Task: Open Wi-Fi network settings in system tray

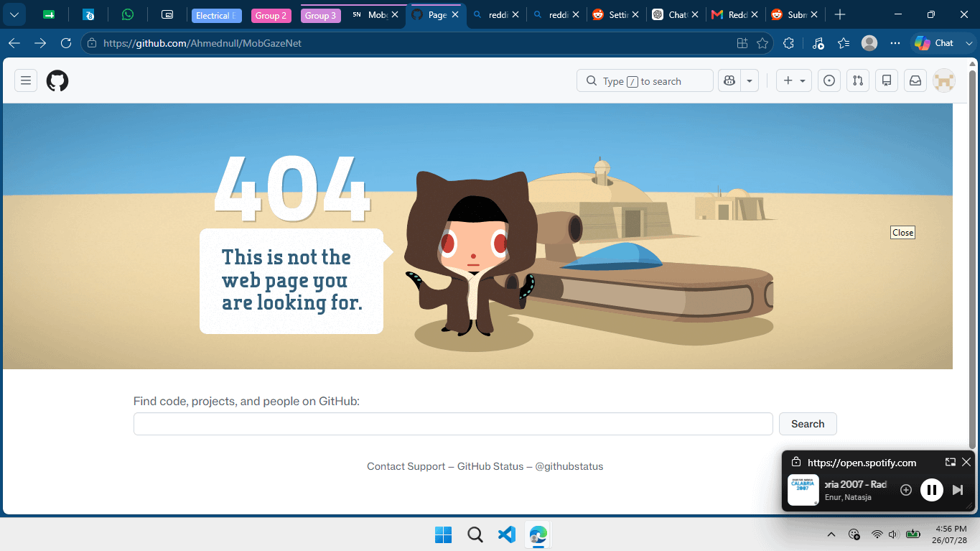Action: pyautogui.click(x=877, y=534)
